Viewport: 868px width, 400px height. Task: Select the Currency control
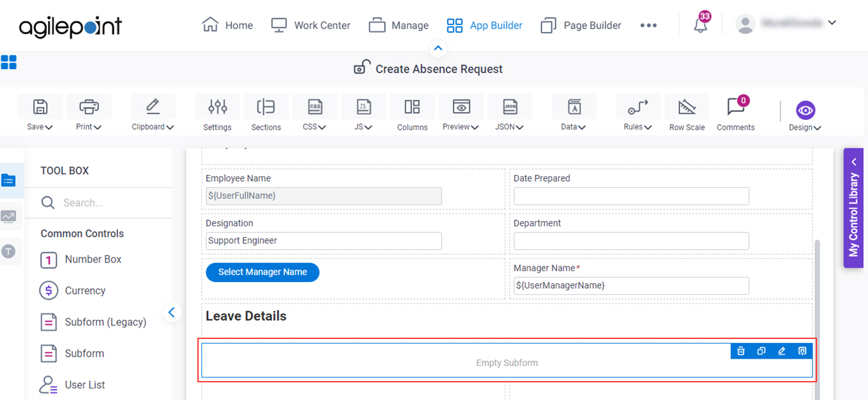tap(73, 291)
